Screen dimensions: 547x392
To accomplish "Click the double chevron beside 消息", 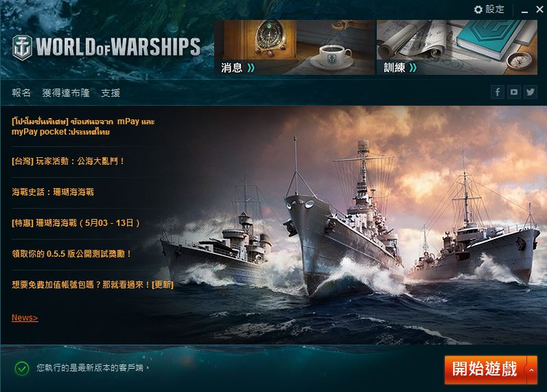I will coord(251,68).
